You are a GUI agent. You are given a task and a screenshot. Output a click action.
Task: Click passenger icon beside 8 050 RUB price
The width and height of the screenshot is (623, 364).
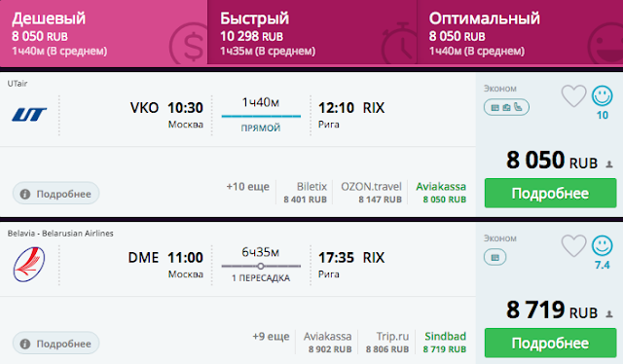pyautogui.click(x=609, y=164)
